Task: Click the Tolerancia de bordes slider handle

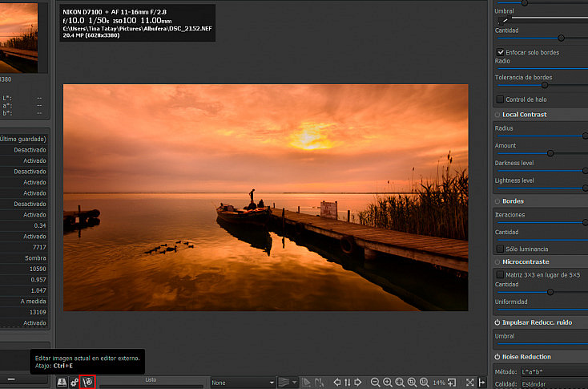Action: pyautogui.click(x=545, y=85)
